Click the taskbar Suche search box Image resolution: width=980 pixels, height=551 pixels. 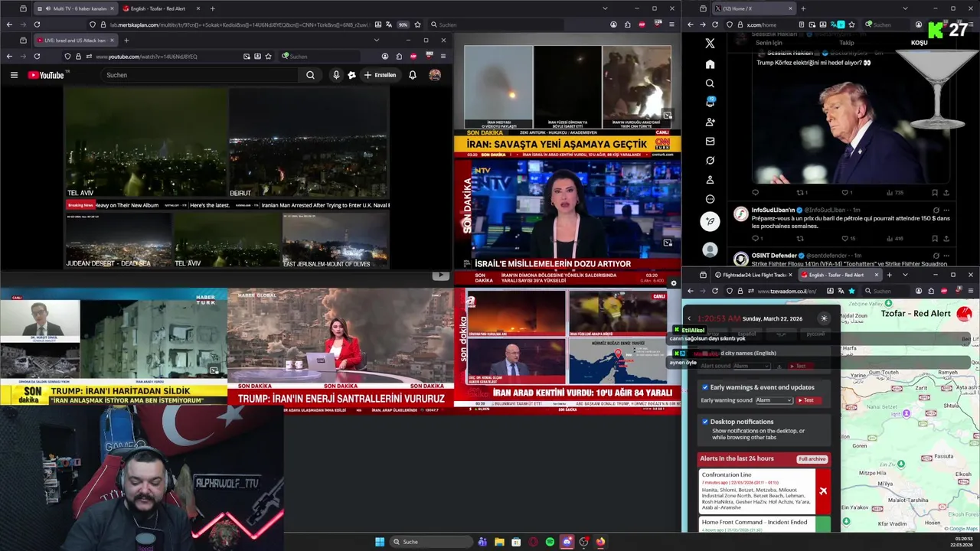tap(431, 542)
